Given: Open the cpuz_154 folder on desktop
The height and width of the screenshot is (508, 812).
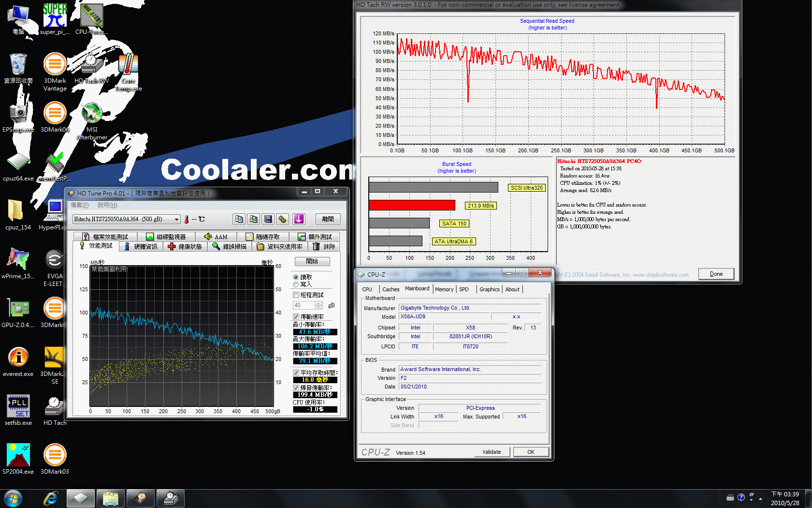Looking at the screenshot, I should pyautogui.click(x=18, y=215).
